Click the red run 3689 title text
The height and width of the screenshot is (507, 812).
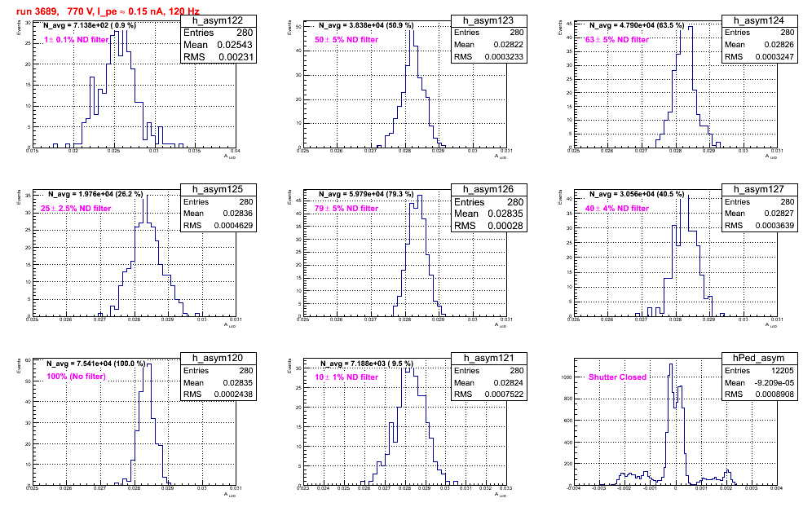coord(108,11)
